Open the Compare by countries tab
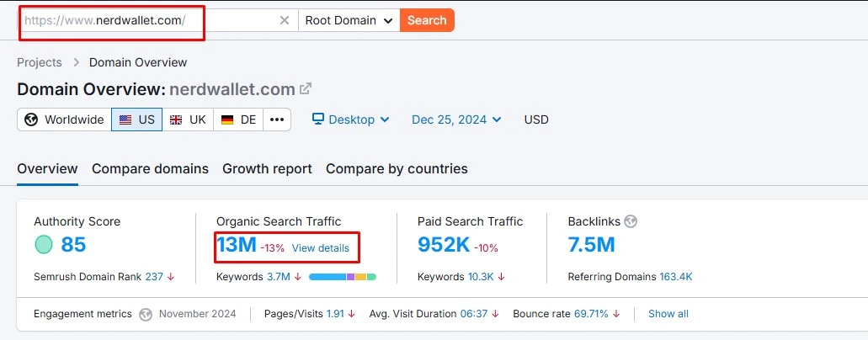The width and height of the screenshot is (868, 340). tap(397, 169)
